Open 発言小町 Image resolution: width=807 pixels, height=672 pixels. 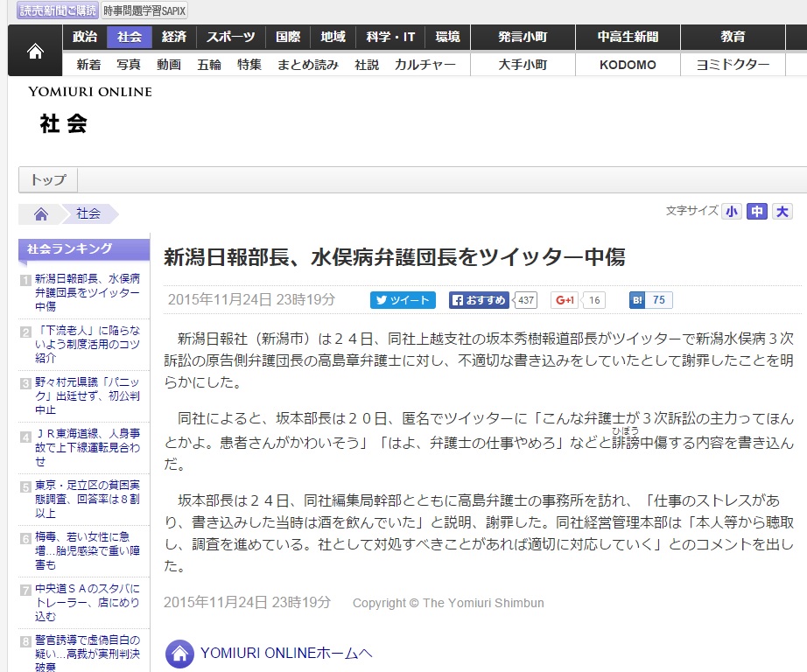[523, 37]
